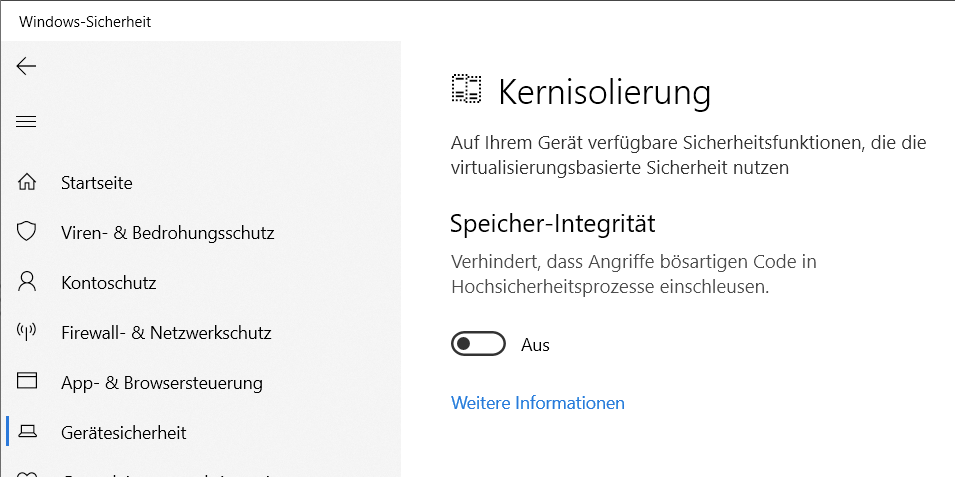The image size is (955, 477).
Task: Click the window icon for App- & Browsersteuerung
Action: pos(27,381)
